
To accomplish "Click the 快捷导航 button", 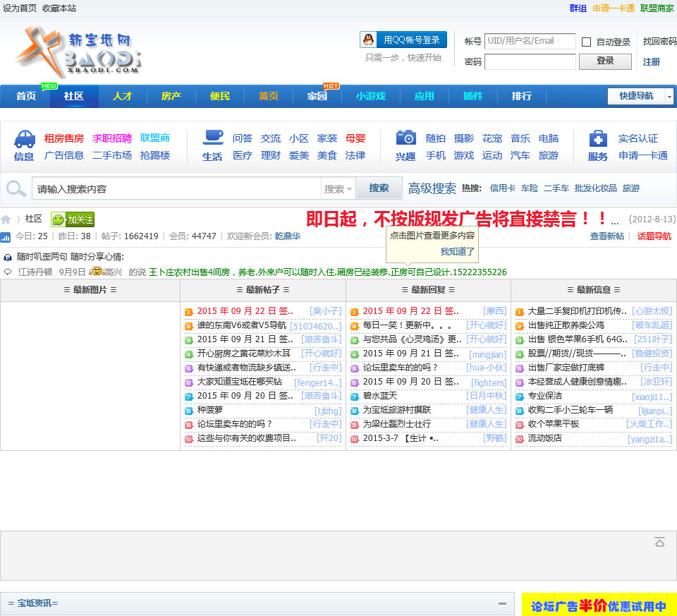I will pos(636,97).
